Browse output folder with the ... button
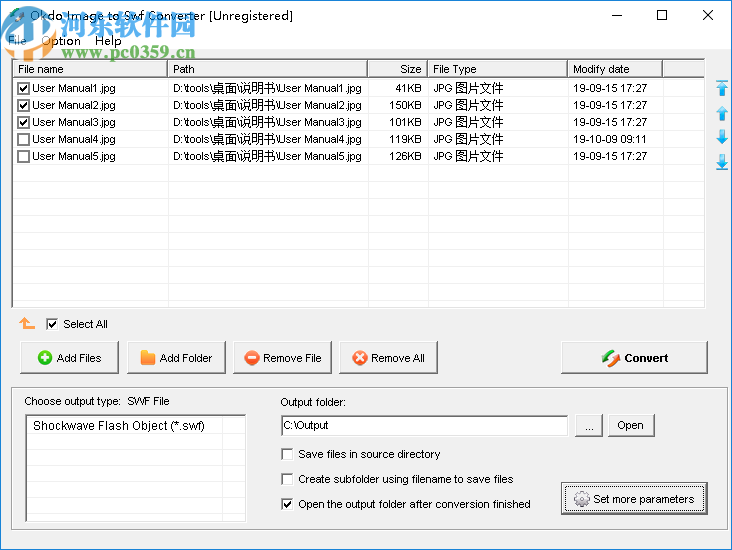This screenshot has width=732, height=550. pos(589,425)
